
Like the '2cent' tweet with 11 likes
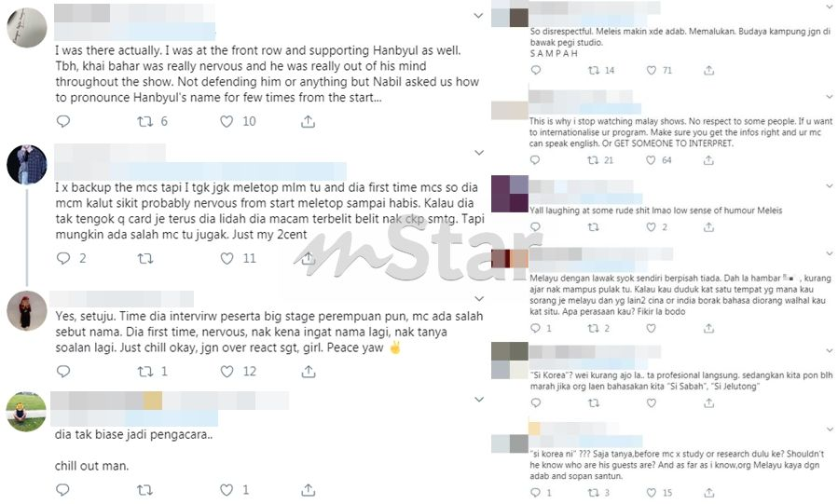pyautogui.click(x=227, y=258)
